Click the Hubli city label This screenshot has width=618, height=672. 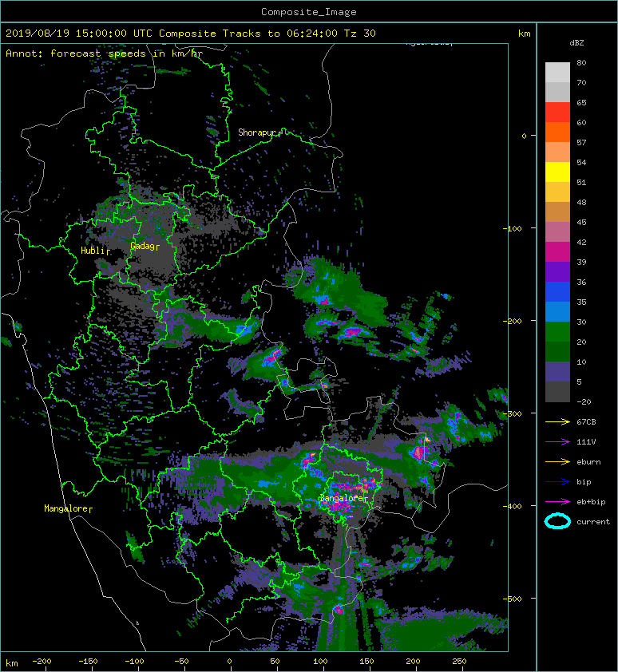tap(93, 251)
